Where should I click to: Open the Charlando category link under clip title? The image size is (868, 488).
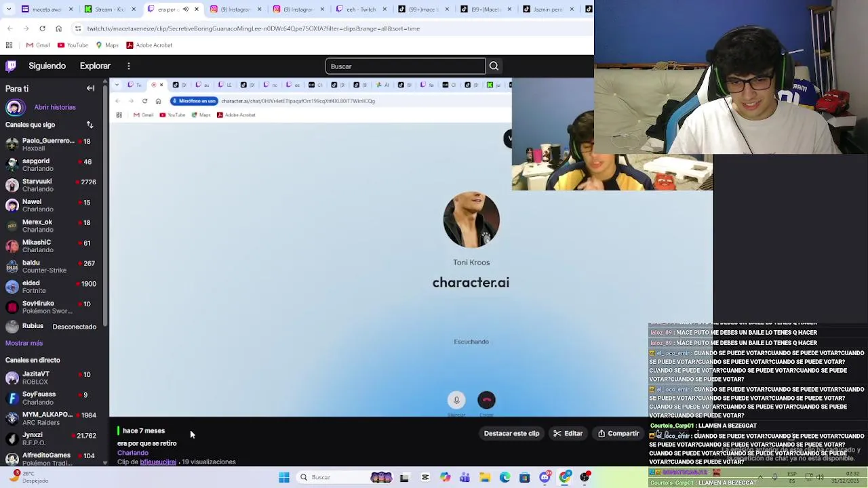point(133,453)
